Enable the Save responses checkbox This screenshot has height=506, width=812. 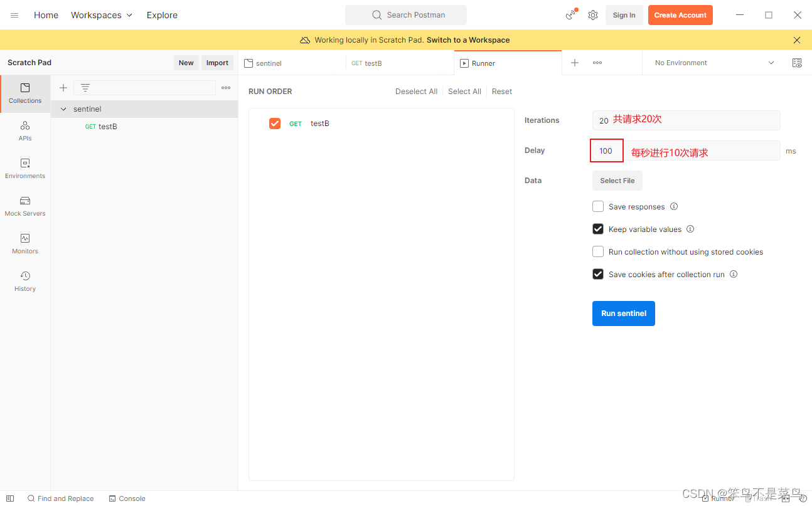point(598,206)
